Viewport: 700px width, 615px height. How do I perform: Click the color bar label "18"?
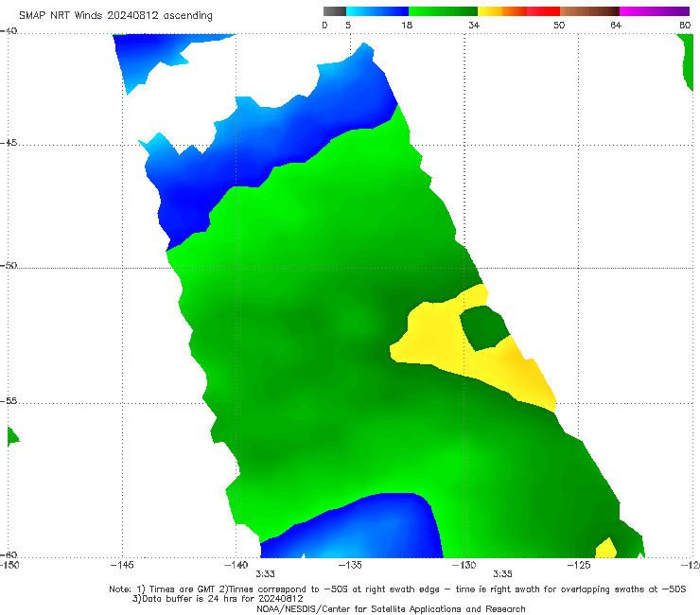coord(407,26)
